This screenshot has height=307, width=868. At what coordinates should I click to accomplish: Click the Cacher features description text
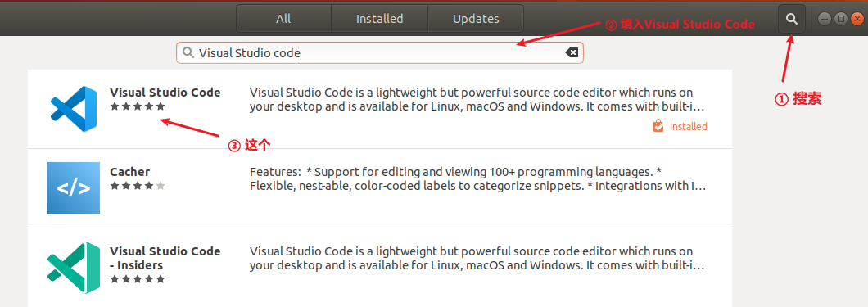point(477,178)
